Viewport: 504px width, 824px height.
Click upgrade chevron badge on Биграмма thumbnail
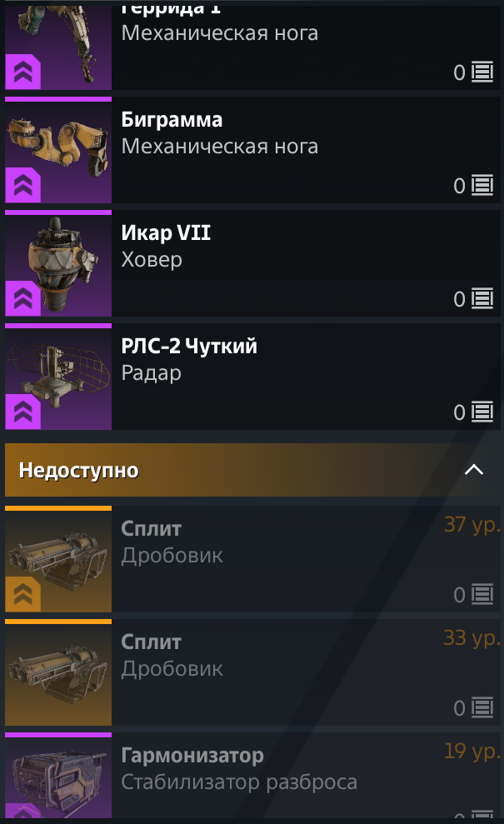click(x=22, y=185)
